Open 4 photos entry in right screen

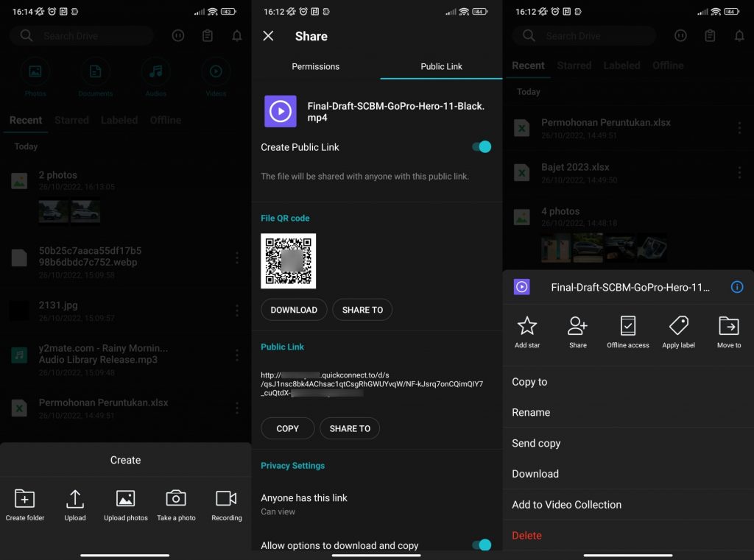(628, 233)
